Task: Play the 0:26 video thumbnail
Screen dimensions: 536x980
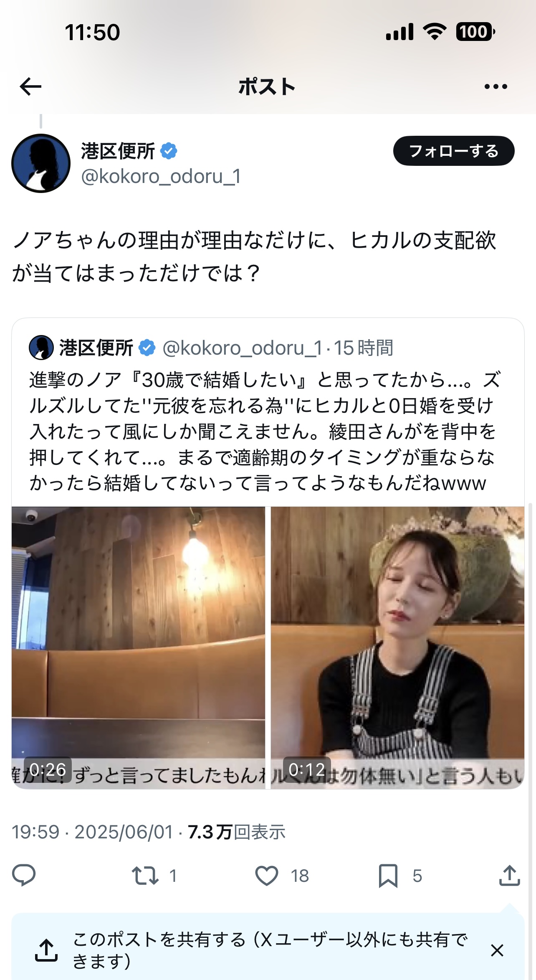Action: coord(138,647)
